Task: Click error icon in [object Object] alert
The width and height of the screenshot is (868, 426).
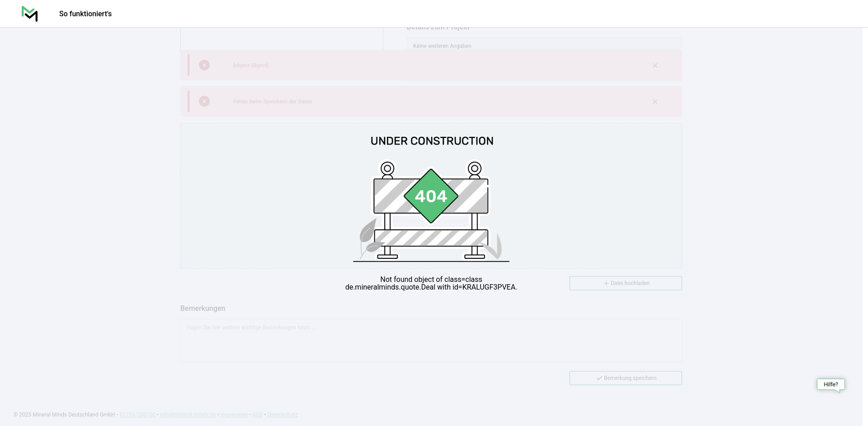Action: pos(204,66)
